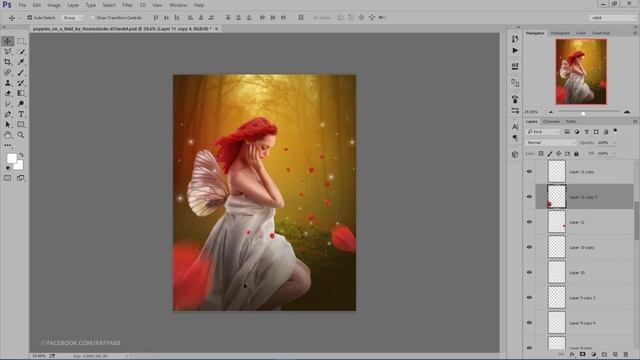Viewport: 640px width, 360px height.
Task: Open the Auto-Select Group dropdown
Action: tap(72, 18)
